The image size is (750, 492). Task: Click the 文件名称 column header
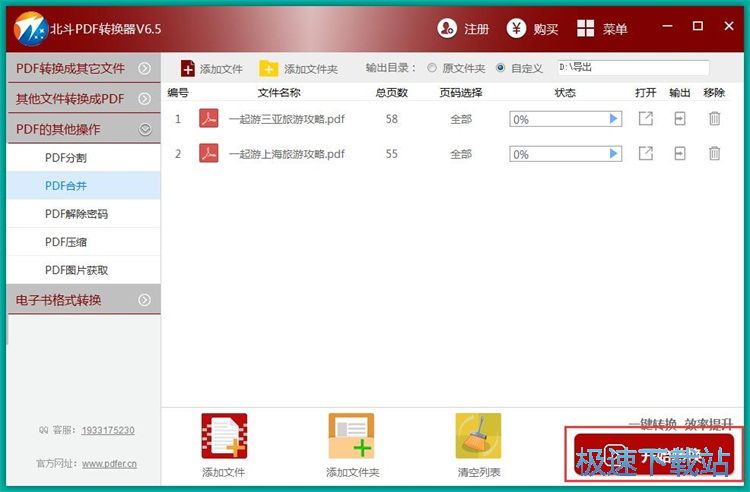point(279,93)
